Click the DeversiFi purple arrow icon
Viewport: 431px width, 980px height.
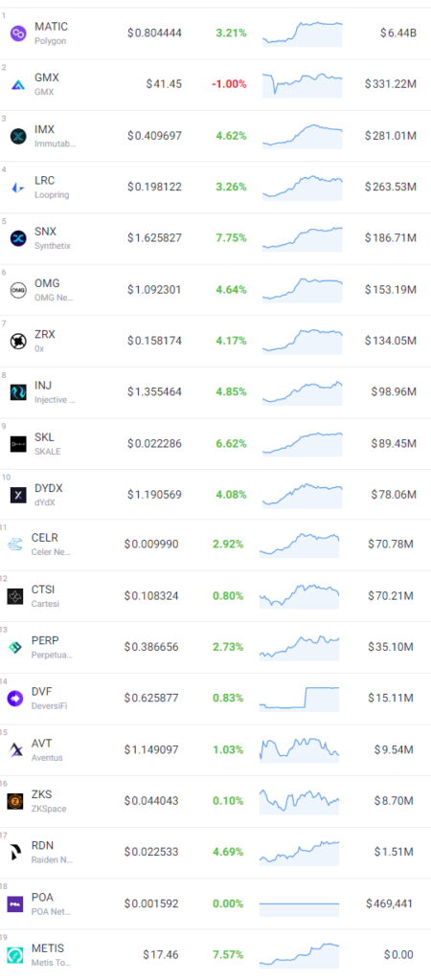tap(15, 699)
